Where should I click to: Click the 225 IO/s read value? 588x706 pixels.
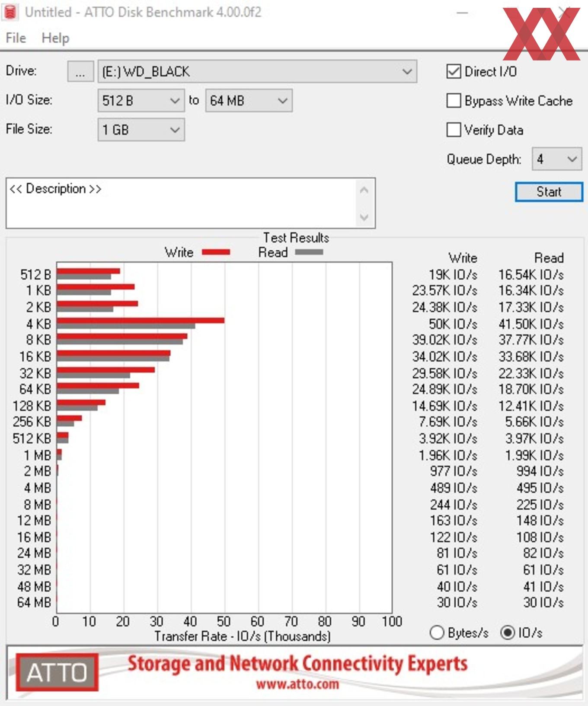pos(540,505)
